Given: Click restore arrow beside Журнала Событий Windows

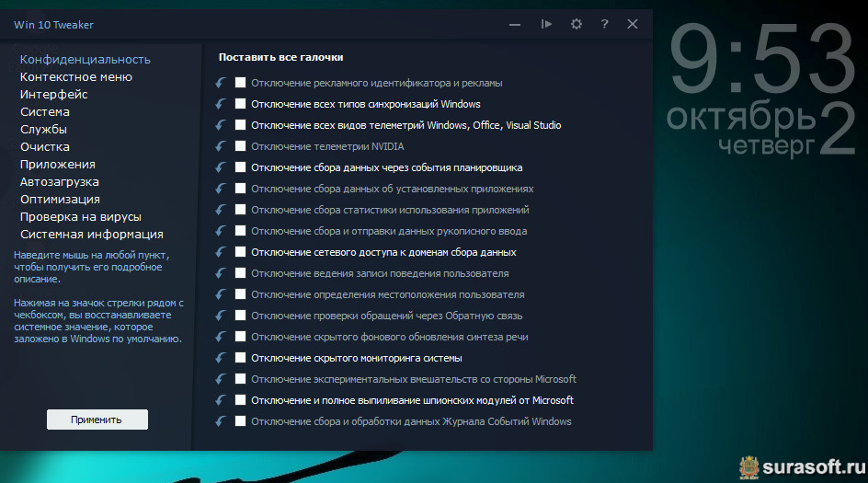Looking at the screenshot, I should (x=221, y=421).
